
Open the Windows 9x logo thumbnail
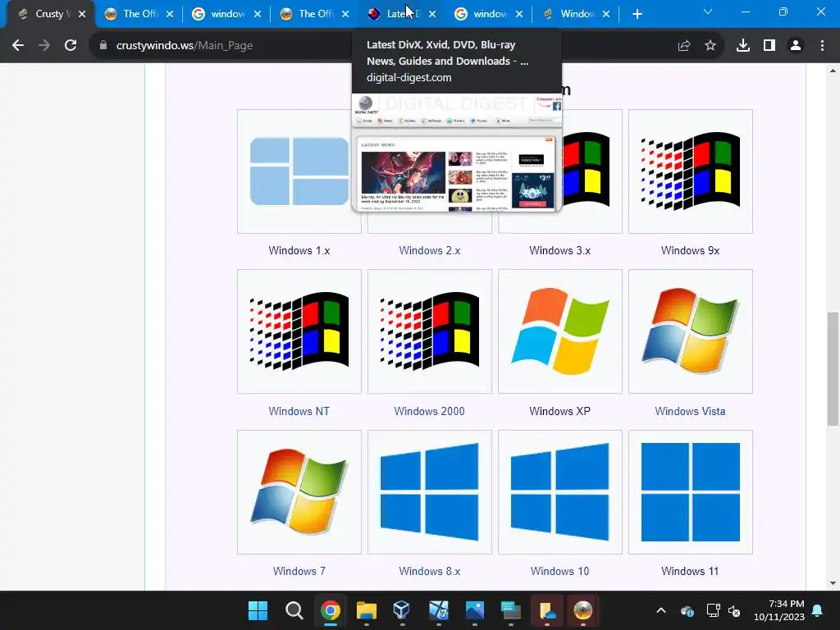point(691,171)
